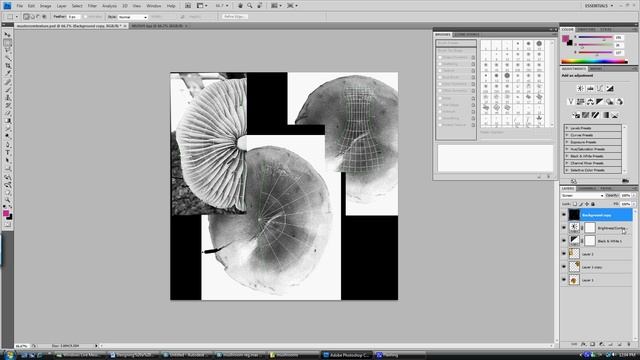640x360 pixels.
Task: Click Rotate View tool in application bar
Action: tap(260, 6)
